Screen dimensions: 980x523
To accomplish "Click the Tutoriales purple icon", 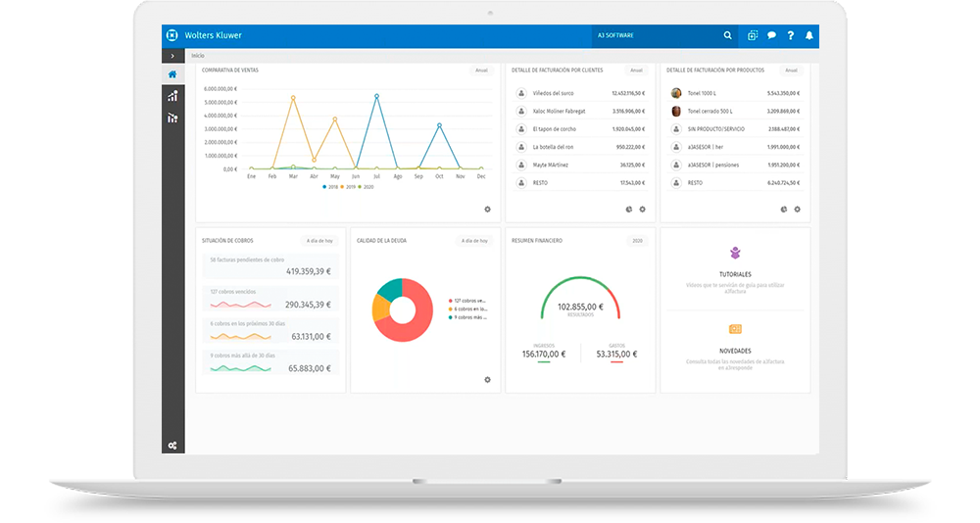I will click(735, 254).
